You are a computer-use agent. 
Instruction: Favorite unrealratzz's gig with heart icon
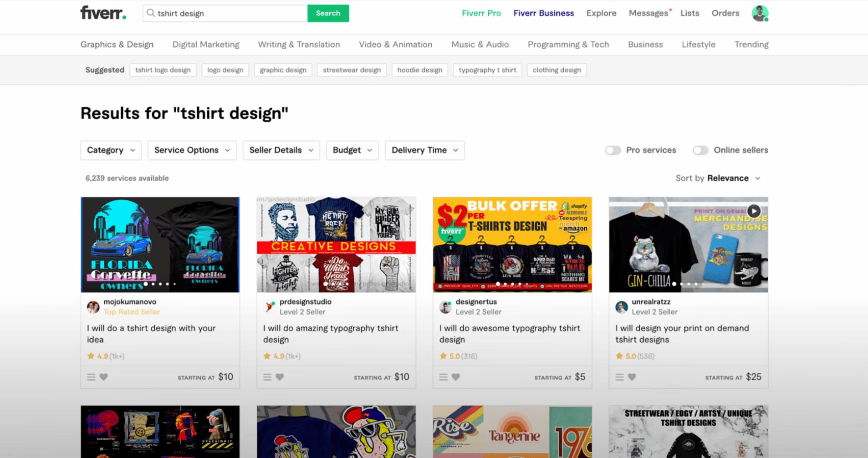click(632, 377)
